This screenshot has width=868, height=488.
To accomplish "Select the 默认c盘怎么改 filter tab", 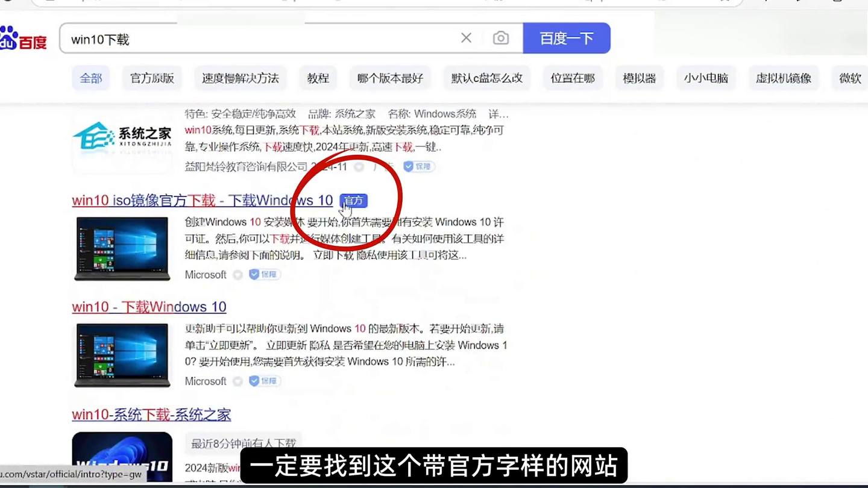I will click(487, 78).
